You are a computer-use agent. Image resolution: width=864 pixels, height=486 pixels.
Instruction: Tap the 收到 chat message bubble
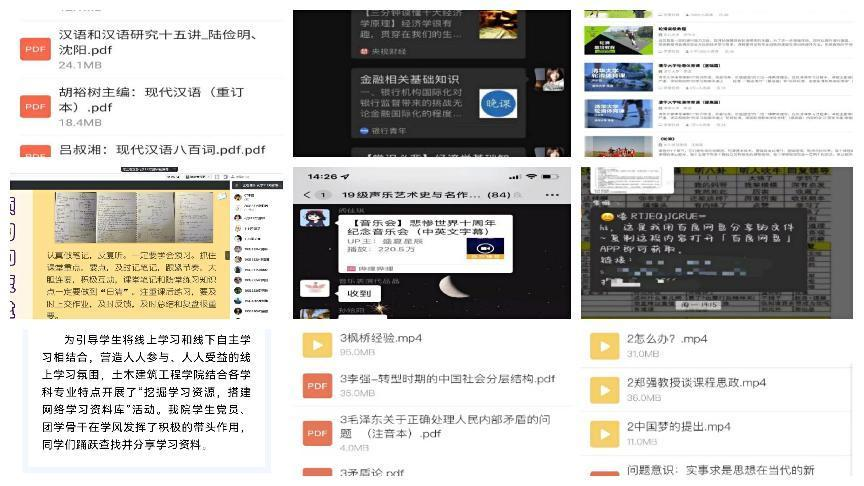357,294
